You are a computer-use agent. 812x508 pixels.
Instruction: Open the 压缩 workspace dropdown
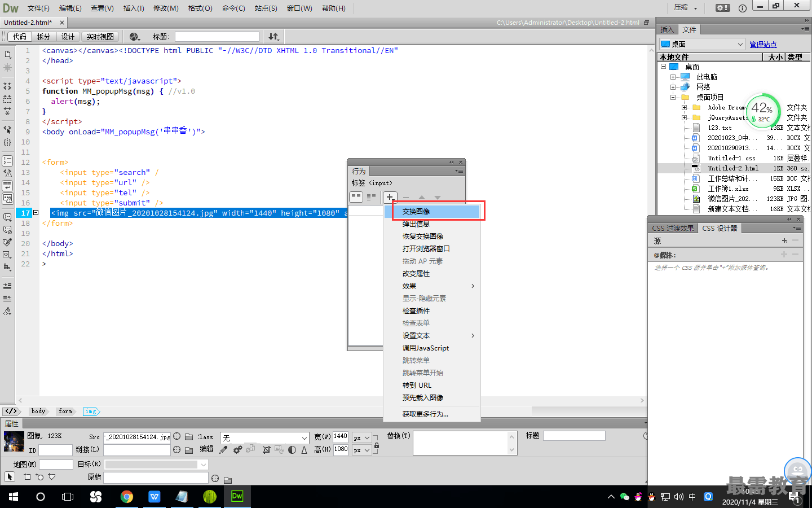coord(686,8)
